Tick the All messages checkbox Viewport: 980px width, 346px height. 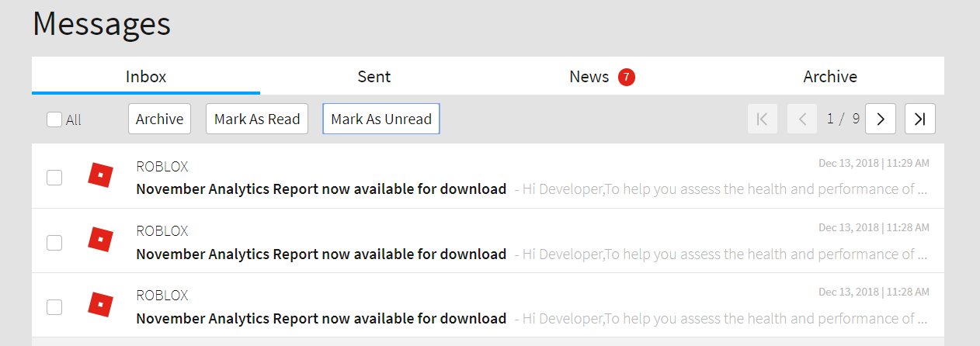tap(54, 119)
